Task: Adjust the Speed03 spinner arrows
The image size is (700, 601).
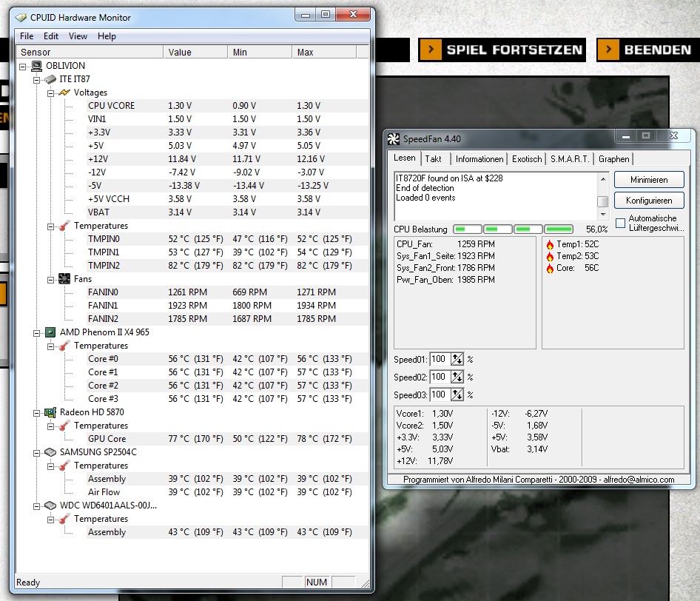Action: (457, 394)
